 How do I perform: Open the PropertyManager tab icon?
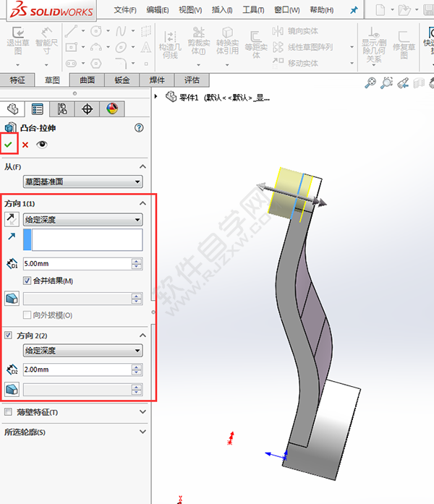click(38, 109)
